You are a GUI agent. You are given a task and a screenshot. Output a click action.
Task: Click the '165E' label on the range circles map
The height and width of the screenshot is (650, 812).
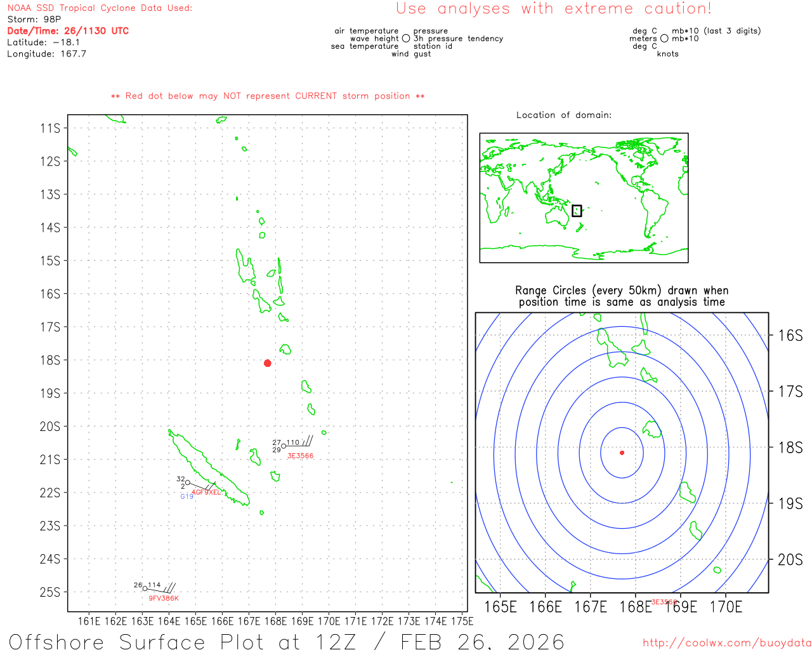point(501,607)
